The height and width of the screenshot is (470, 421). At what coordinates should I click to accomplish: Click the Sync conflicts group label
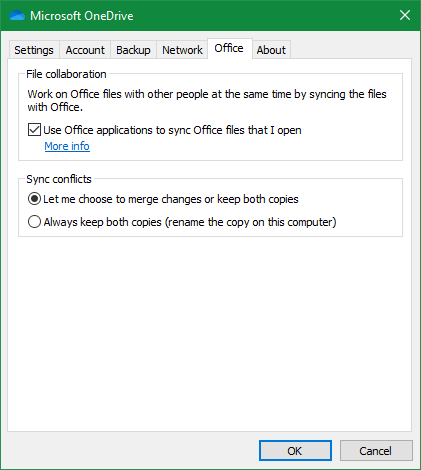tap(59, 179)
